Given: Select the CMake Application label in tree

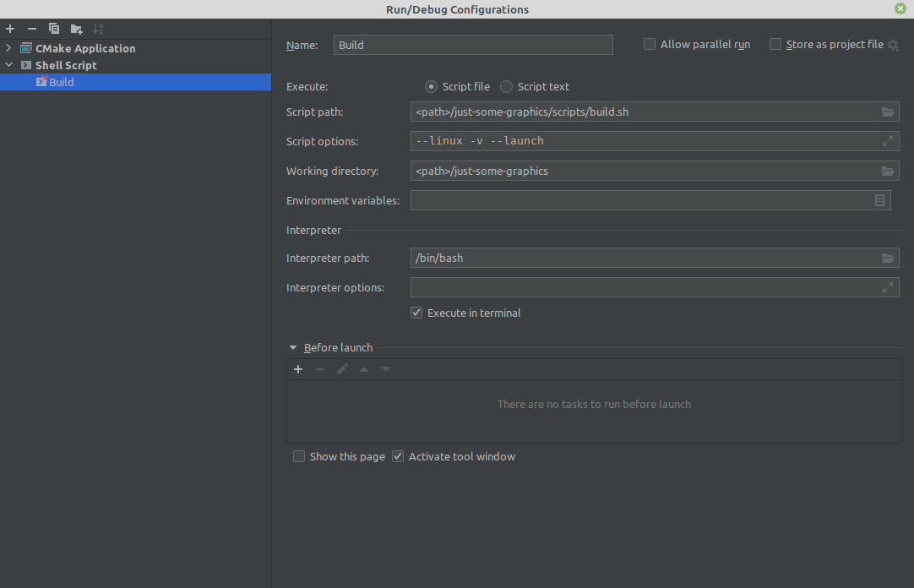Looking at the screenshot, I should click(85, 48).
